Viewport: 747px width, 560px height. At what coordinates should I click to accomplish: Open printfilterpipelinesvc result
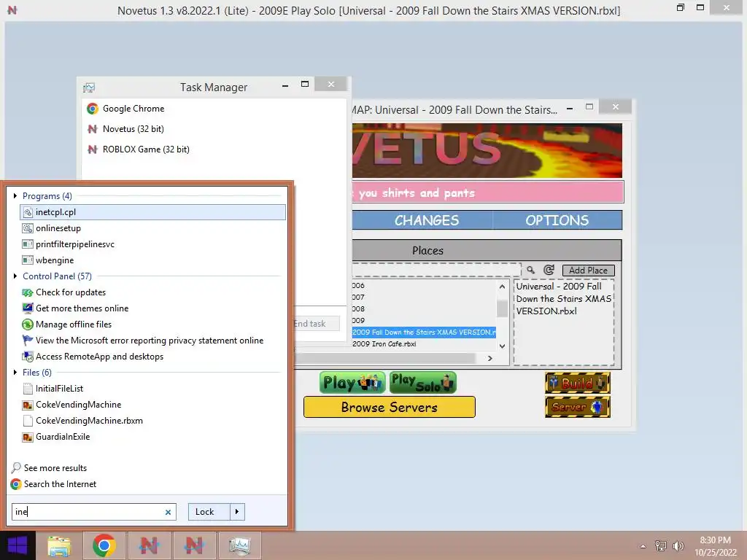[x=75, y=244]
